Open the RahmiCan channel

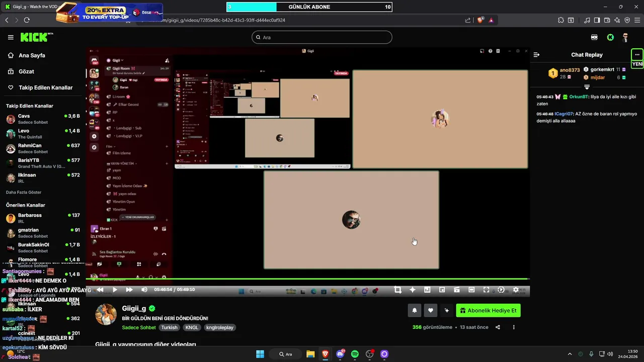[43, 148]
